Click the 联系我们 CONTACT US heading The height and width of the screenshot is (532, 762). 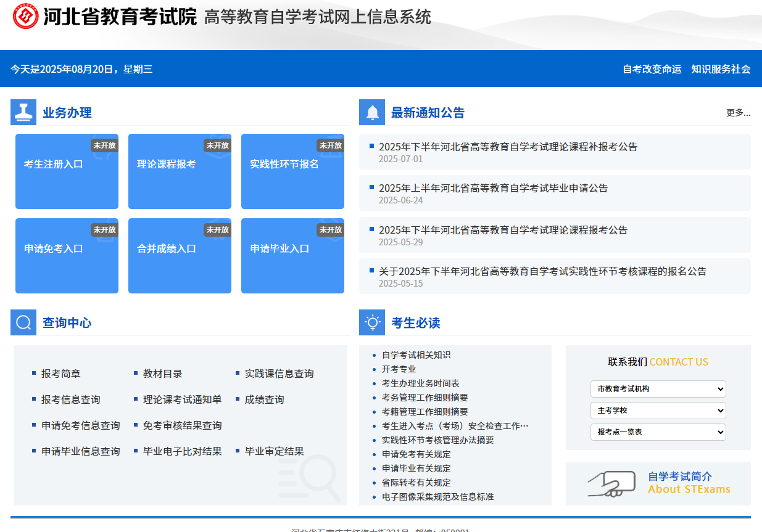point(658,362)
